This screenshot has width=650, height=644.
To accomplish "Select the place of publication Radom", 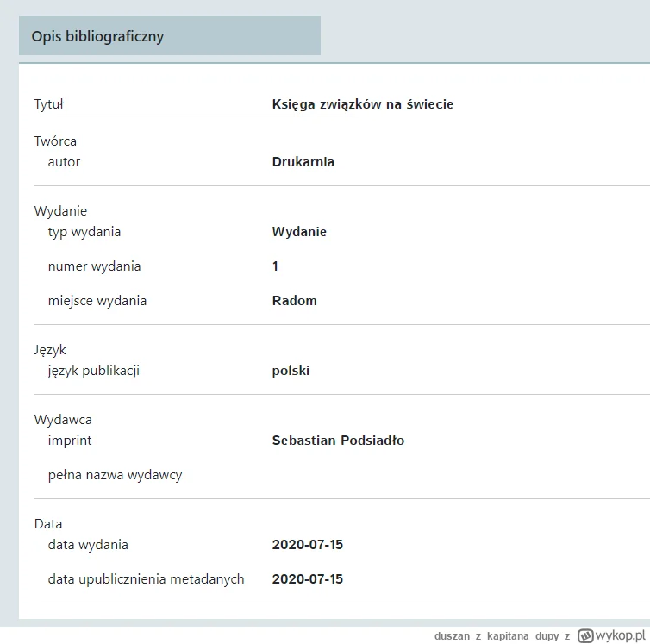I will point(294,301).
